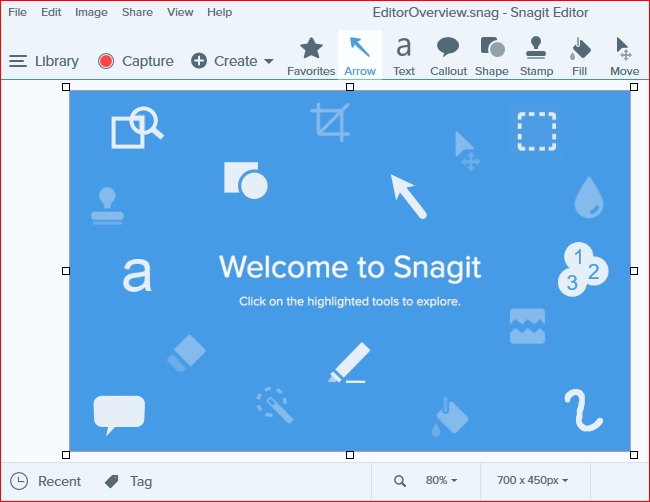Click the top-left canvas resize handle

tap(66, 87)
